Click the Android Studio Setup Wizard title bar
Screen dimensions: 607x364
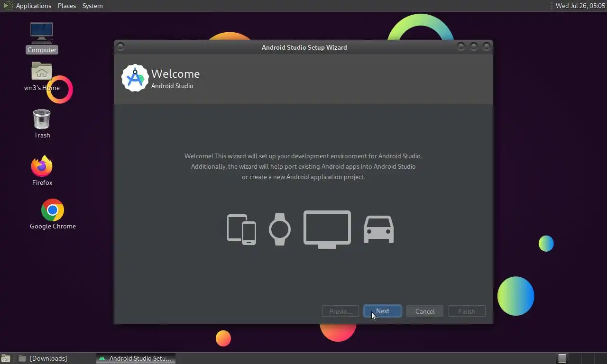pos(304,47)
